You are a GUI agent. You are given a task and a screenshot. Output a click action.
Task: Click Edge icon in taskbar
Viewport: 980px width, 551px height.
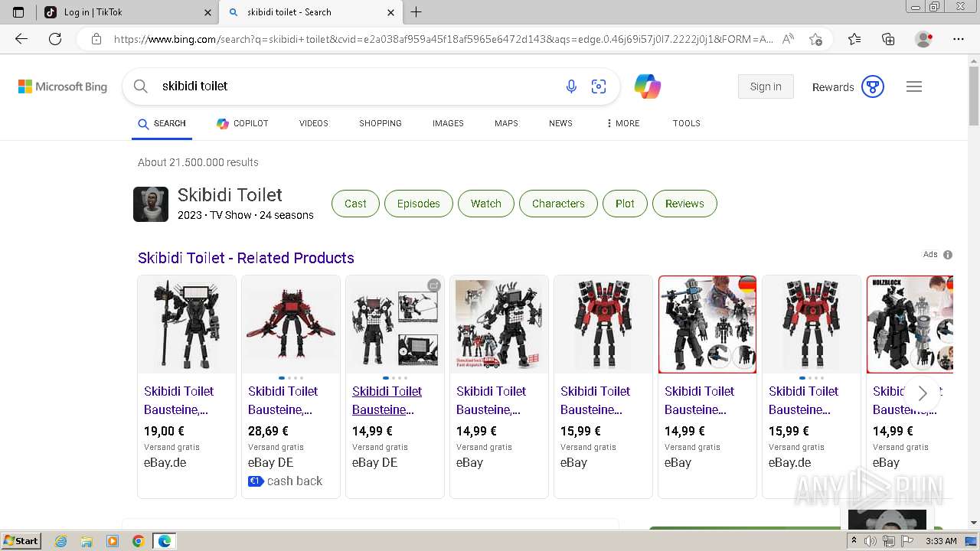click(164, 541)
